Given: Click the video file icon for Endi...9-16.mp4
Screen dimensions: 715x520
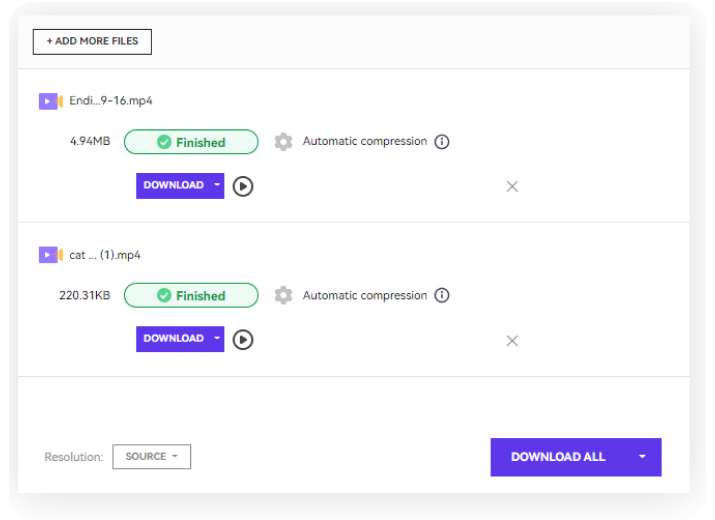Looking at the screenshot, I should click(51, 101).
